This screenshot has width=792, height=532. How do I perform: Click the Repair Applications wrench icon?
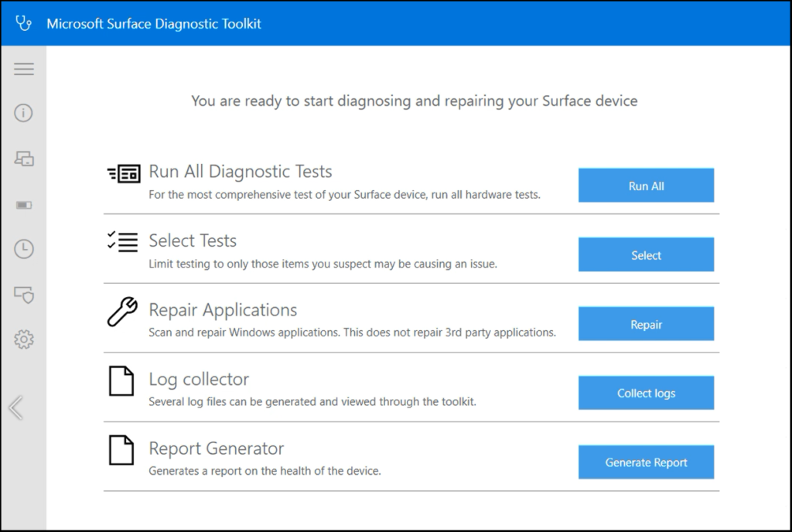(x=122, y=312)
